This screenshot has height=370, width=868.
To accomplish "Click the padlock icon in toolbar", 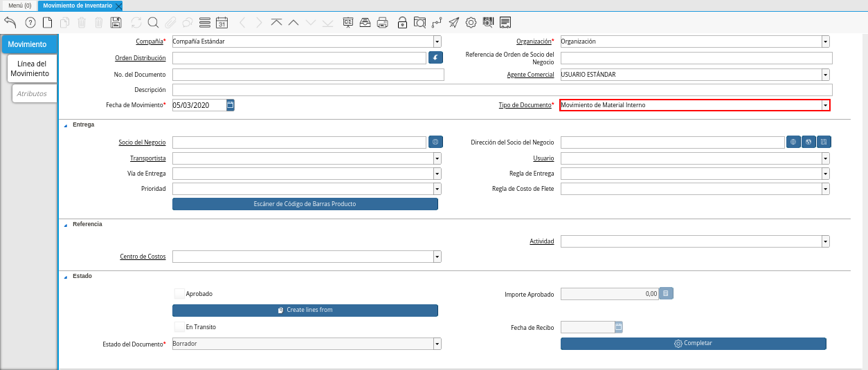I will pos(402,23).
